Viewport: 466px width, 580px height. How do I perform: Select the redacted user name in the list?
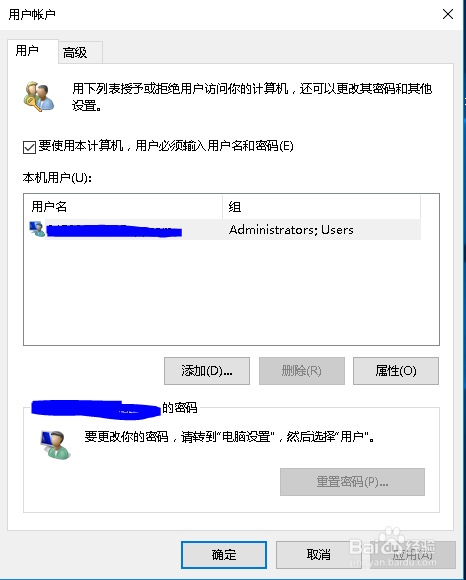pos(114,230)
